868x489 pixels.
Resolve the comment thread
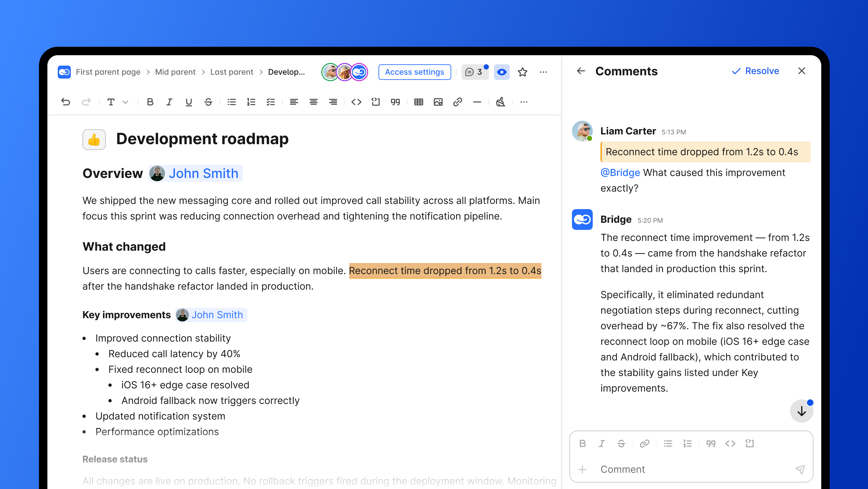(755, 71)
